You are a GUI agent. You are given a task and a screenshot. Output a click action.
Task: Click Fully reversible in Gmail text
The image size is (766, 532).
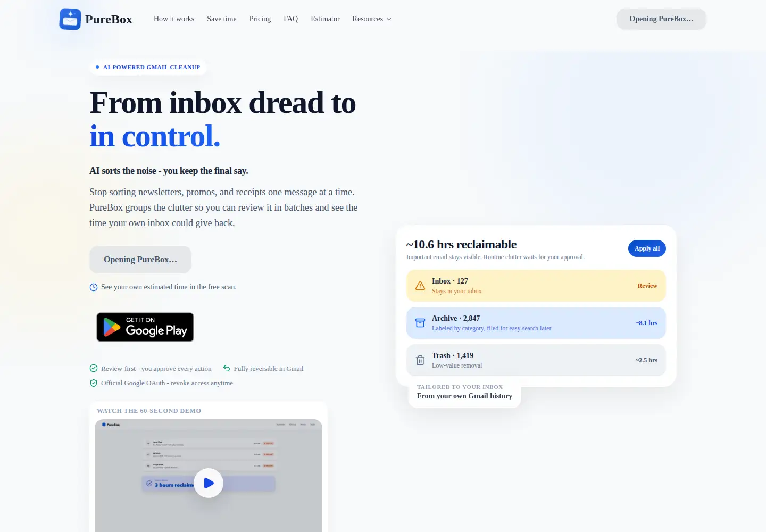pos(269,368)
